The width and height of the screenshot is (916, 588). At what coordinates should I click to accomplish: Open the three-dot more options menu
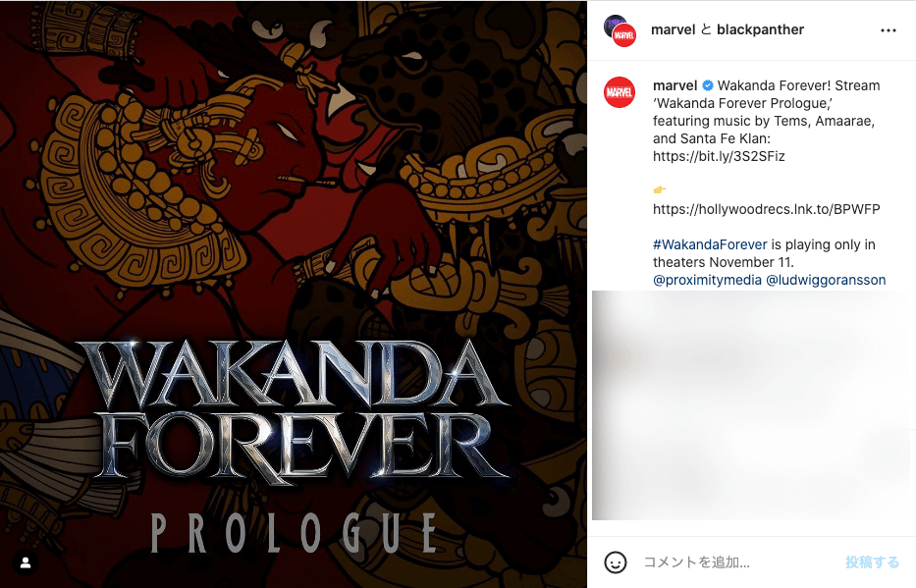tap(888, 30)
